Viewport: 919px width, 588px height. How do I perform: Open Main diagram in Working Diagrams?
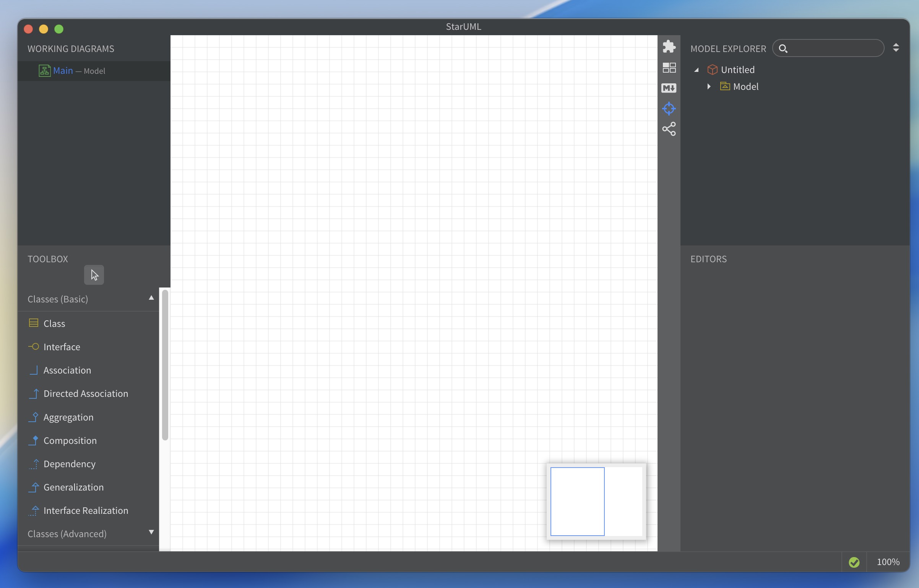63,71
